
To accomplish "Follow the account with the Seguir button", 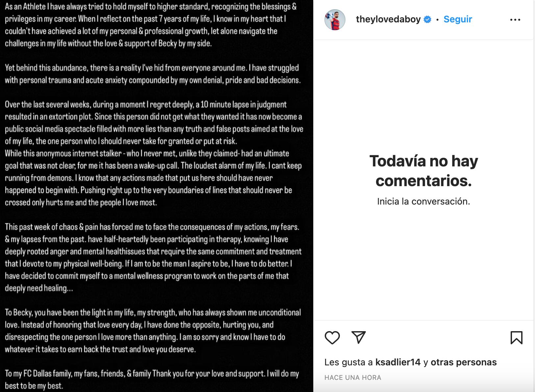I will pyautogui.click(x=458, y=19).
